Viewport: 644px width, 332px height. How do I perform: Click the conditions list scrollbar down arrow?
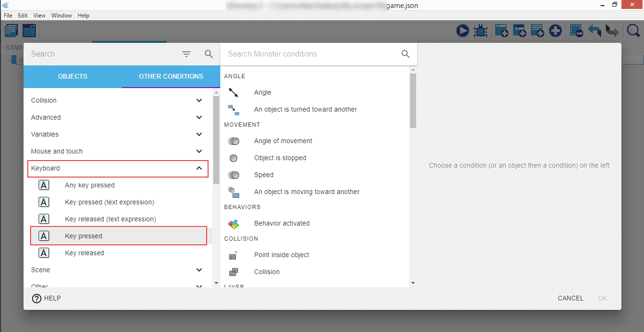coord(413,283)
